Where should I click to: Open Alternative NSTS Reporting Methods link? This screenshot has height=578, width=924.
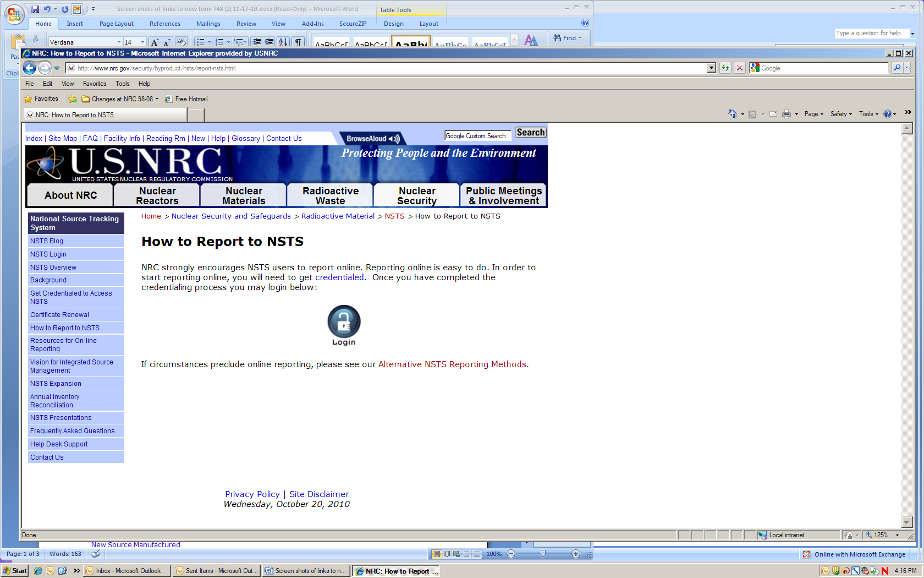click(x=452, y=364)
